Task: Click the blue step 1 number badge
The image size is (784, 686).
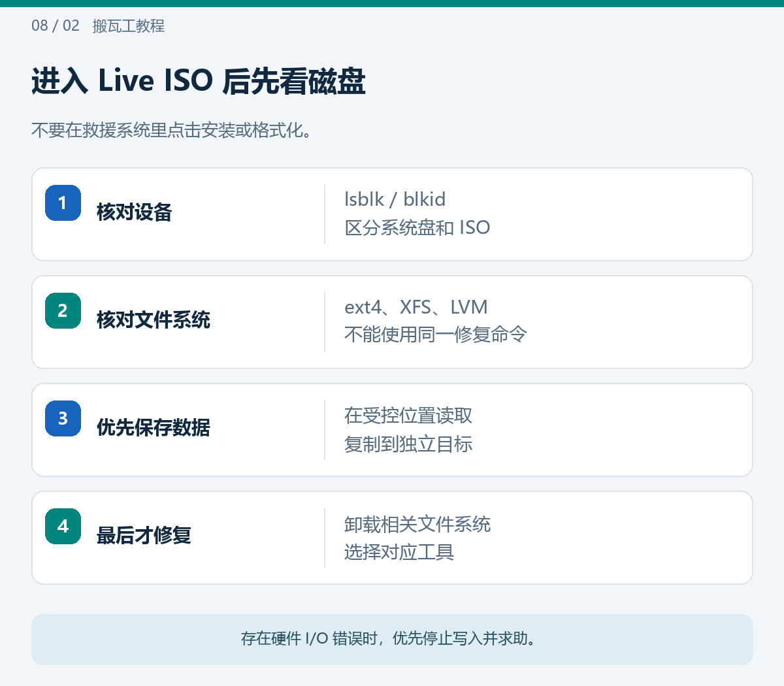Action: point(63,203)
